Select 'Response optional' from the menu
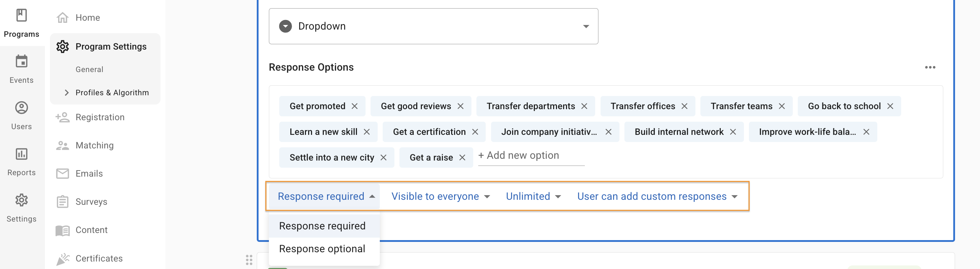This screenshot has height=269, width=980. pyautogui.click(x=322, y=249)
